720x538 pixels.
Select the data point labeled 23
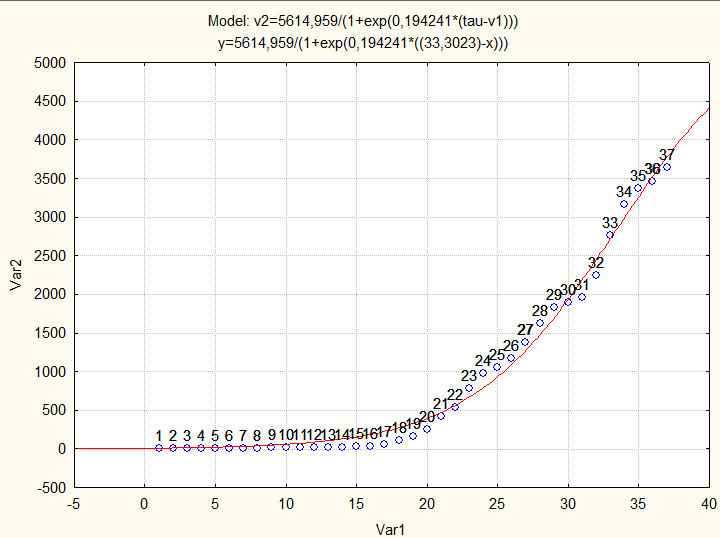[x=469, y=388]
